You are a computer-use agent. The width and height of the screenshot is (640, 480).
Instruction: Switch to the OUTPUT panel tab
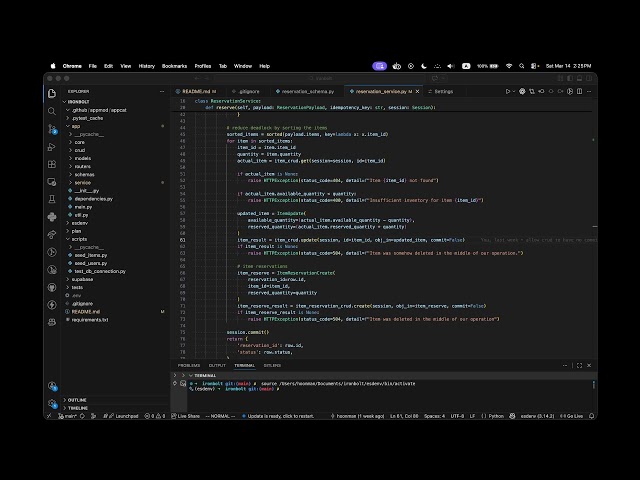217,365
